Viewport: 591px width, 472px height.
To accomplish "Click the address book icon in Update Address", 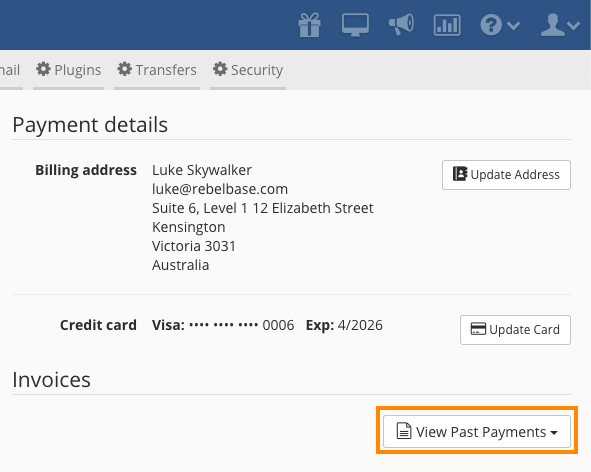I will (x=460, y=174).
